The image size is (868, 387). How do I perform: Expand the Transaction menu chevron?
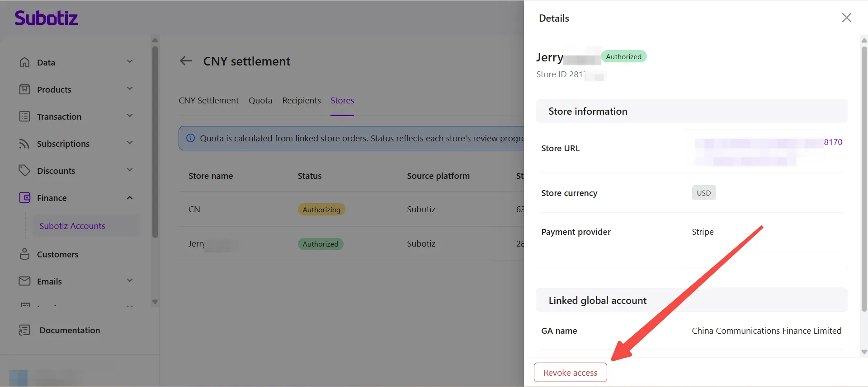click(130, 116)
